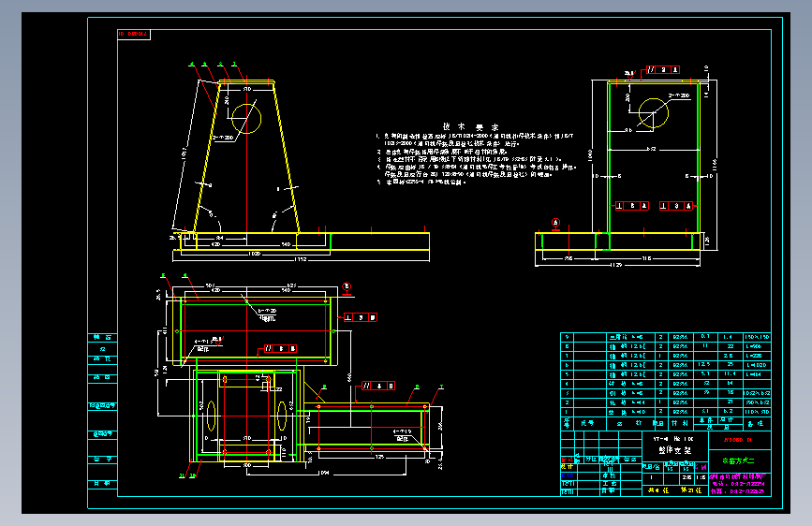812x526 pixels.
Task: Select the right yellow elliptical slot in plan view
Action: click(282, 416)
